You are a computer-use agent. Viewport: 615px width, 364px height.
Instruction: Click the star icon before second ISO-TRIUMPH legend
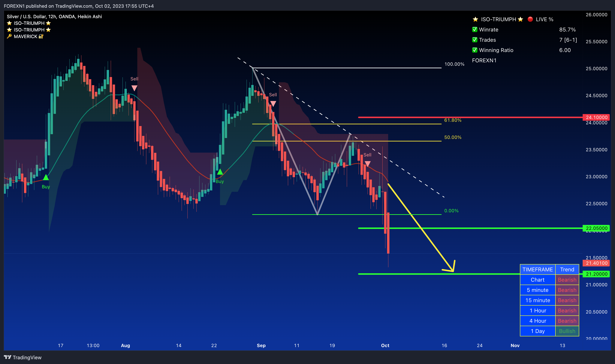[9, 30]
